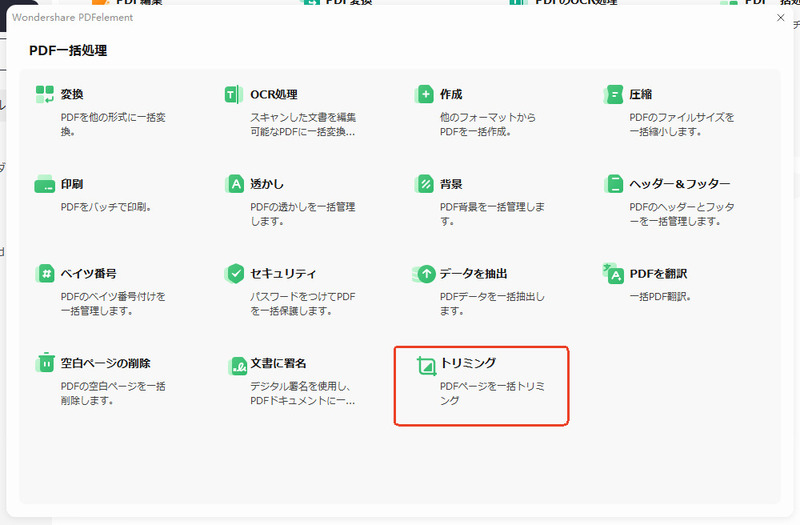This screenshot has height=525, width=800.
Task: Click description 'PDF背景を一括管理します。'
Action: click(x=492, y=214)
